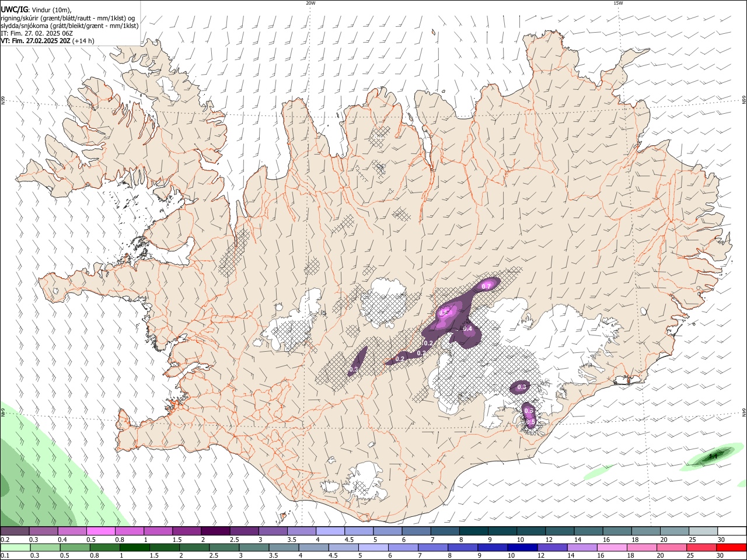
Task: Click the 0.3 value on the southeastern glacier
Action: (522, 387)
